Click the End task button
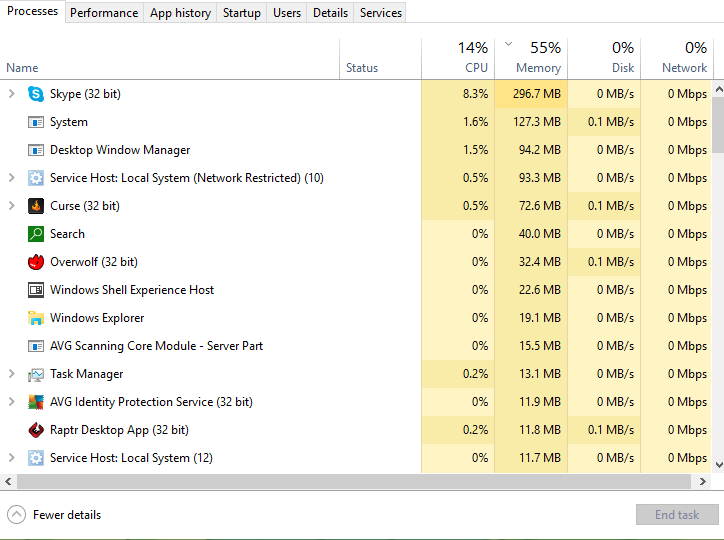The height and width of the screenshot is (540, 724). tap(677, 515)
